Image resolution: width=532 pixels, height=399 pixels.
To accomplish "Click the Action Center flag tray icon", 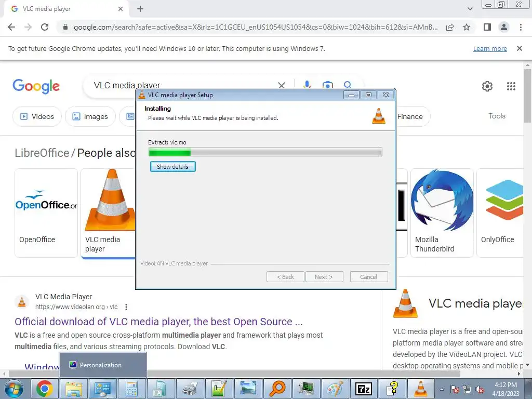I will coord(455,390).
